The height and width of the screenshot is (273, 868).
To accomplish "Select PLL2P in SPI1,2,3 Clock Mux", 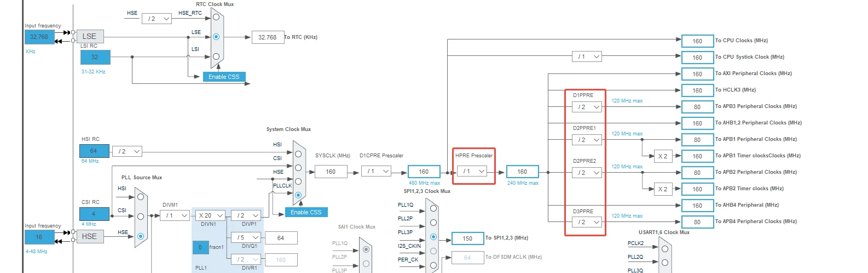I will (433, 223).
